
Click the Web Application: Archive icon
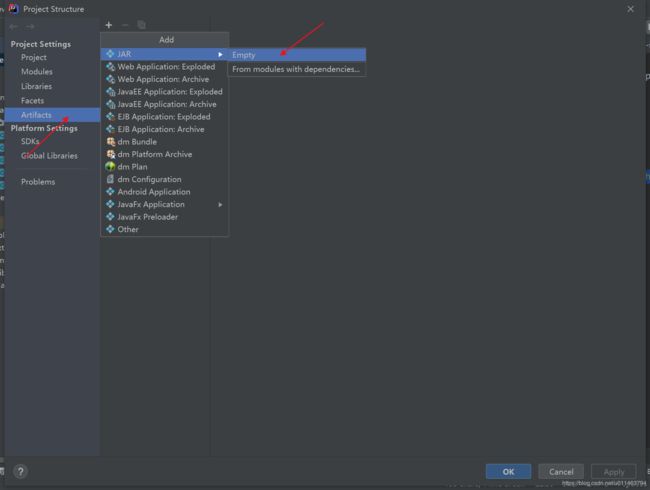(x=110, y=79)
